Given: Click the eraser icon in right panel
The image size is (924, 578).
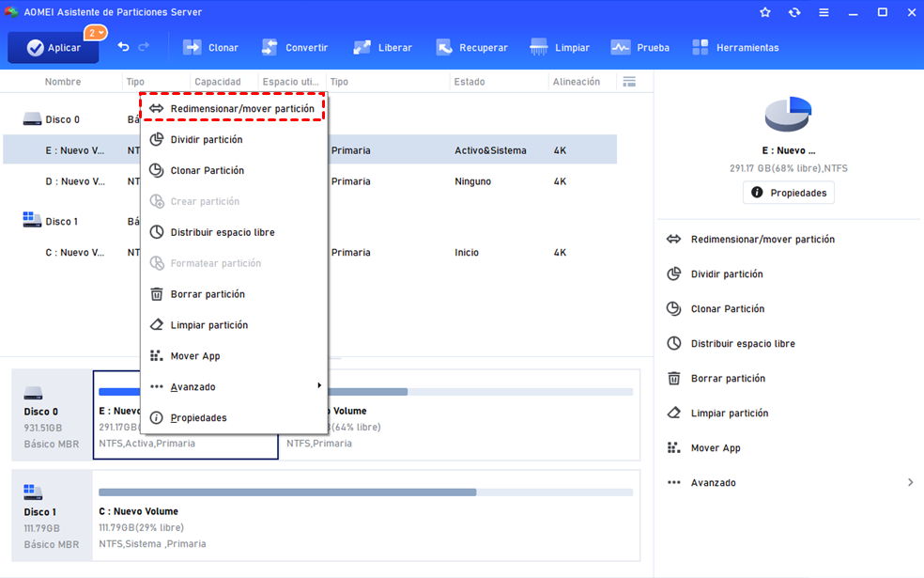Looking at the screenshot, I should click(673, 413).
